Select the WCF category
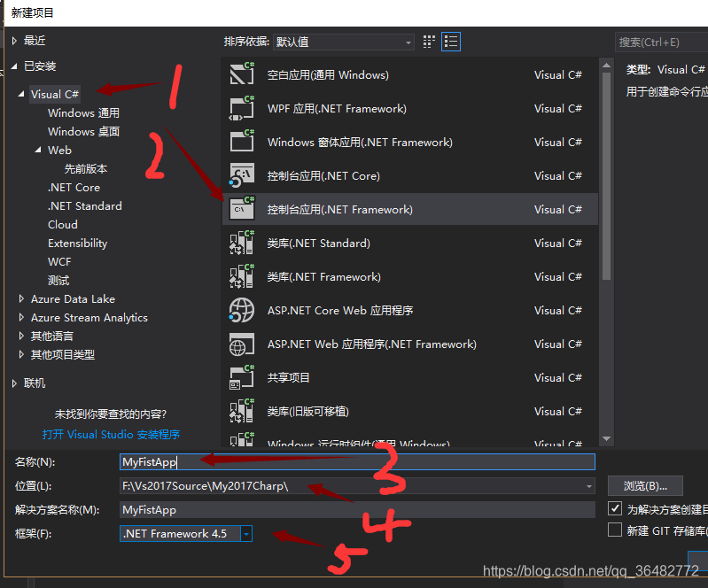This screenshot has width=708, height=588. click(x=59, y=262)
